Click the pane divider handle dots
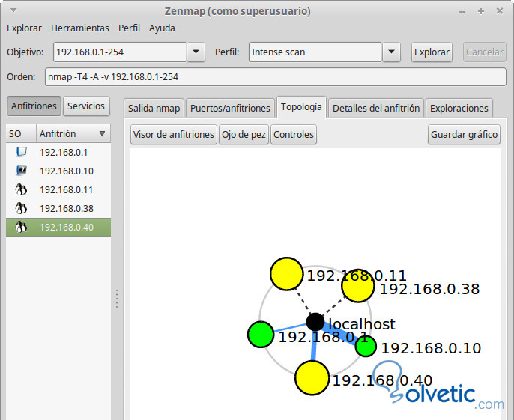 [117, 299]
